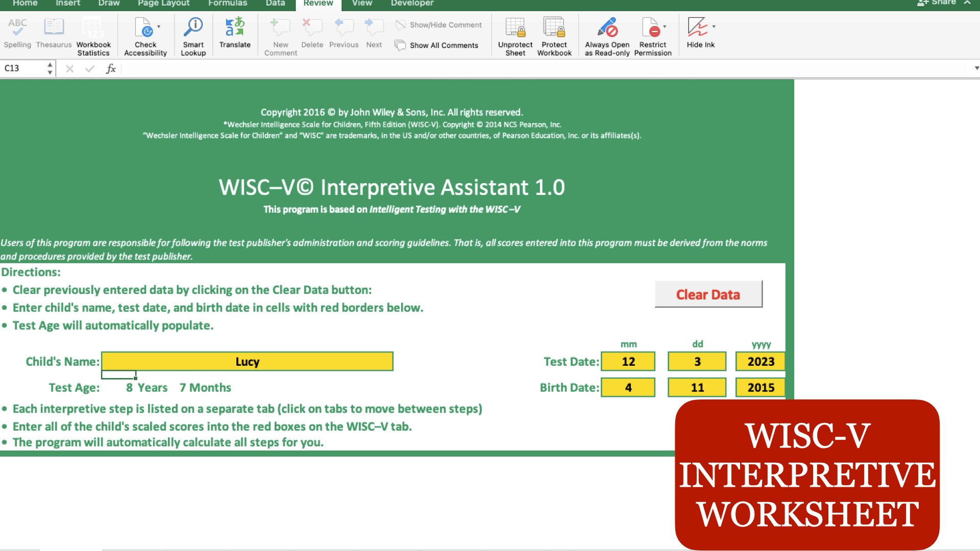Open the Developer ribbon tab
980x551 pixels.
(x=411, y=4)
